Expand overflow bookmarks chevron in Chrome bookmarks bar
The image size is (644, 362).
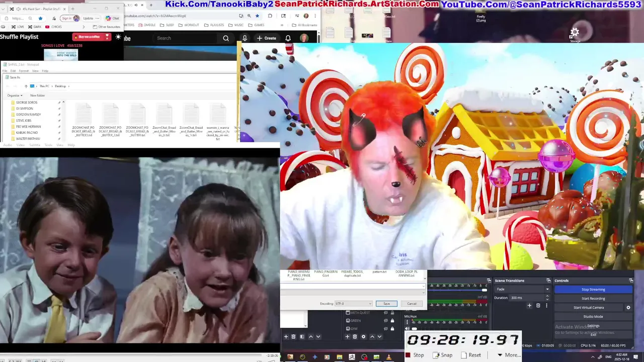coord(282,25)
